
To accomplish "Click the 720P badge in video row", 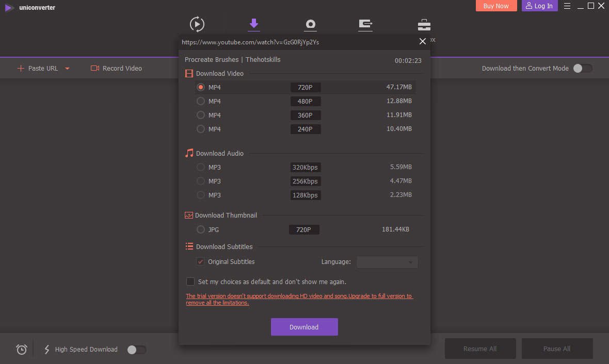I will pos(306,87).
